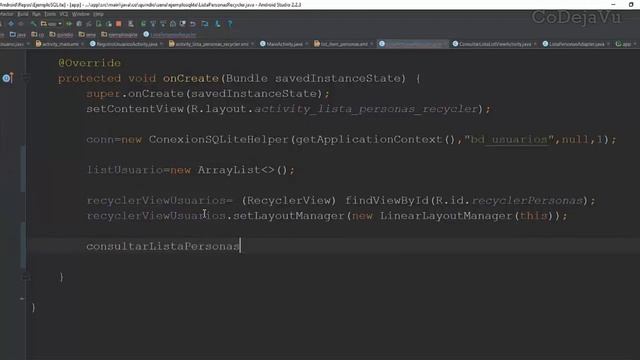Click the question mark Help icon in toolbar
Image resolution: width=640 pixels, height=360 pixels.
click(x=230, y=24)
